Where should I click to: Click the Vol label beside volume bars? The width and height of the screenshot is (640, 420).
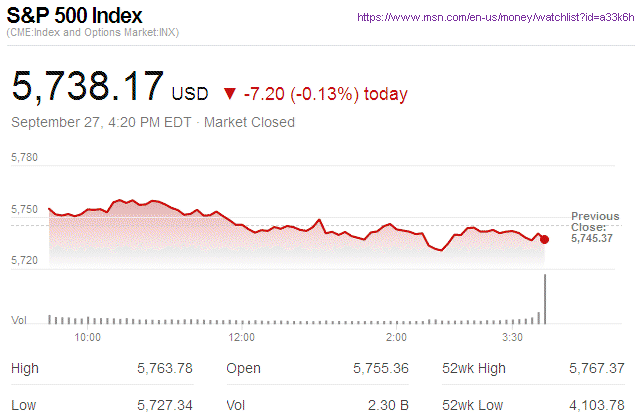[18, 320]
